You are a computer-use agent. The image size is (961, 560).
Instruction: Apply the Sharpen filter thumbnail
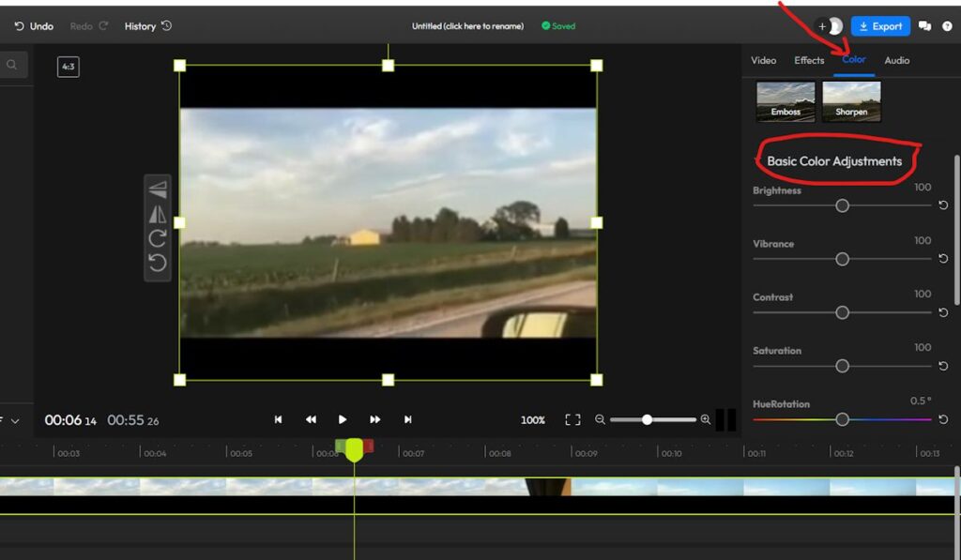tap(851, 101)
